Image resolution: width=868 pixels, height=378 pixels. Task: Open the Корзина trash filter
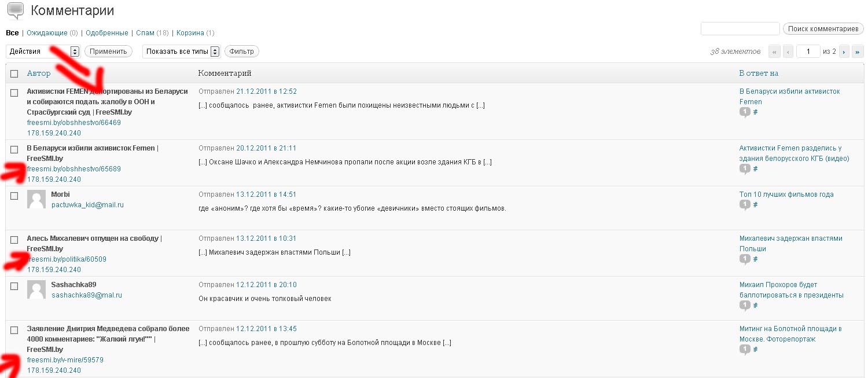pos(190,33)
